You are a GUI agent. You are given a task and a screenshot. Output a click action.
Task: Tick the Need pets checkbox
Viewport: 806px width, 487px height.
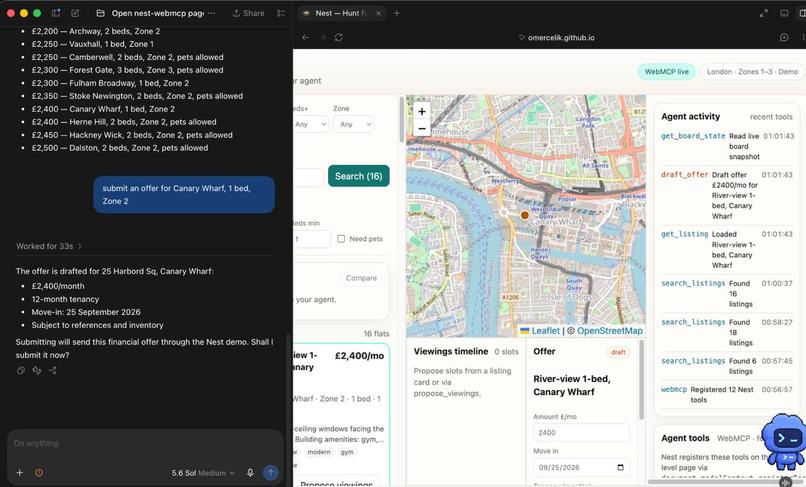pos(341,239)
